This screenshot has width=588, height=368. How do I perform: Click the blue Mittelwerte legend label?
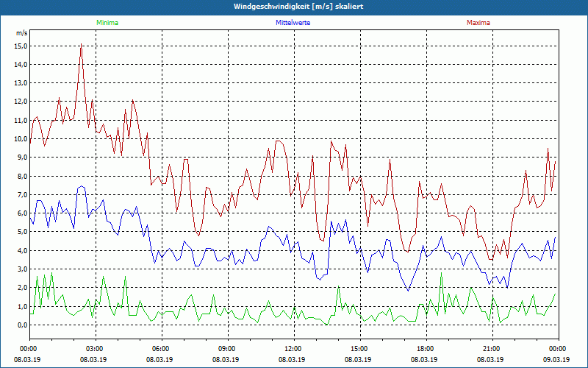point(293,23)
